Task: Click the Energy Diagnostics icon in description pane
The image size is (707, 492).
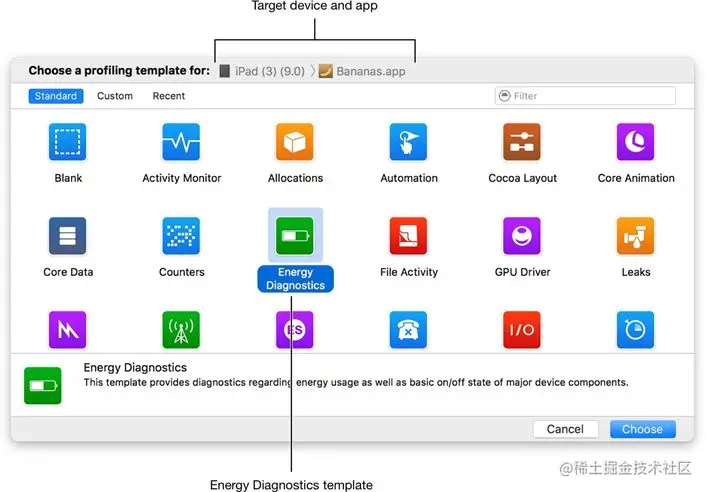Action: click(43, 386)
